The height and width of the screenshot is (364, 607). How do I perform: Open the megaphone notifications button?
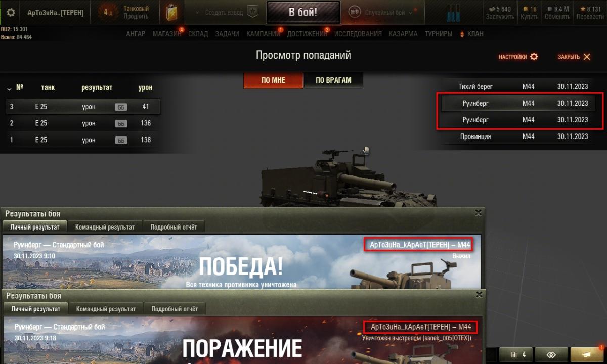point(587,355)
